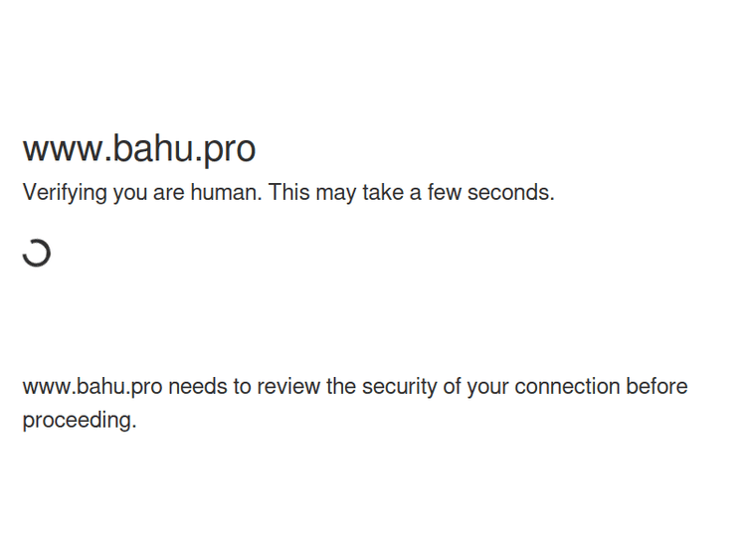Image resolution: width=746 pixels, height=560 pixels.
Task: Click the word "connection" in the paragraph
Action: coord(566,386)
